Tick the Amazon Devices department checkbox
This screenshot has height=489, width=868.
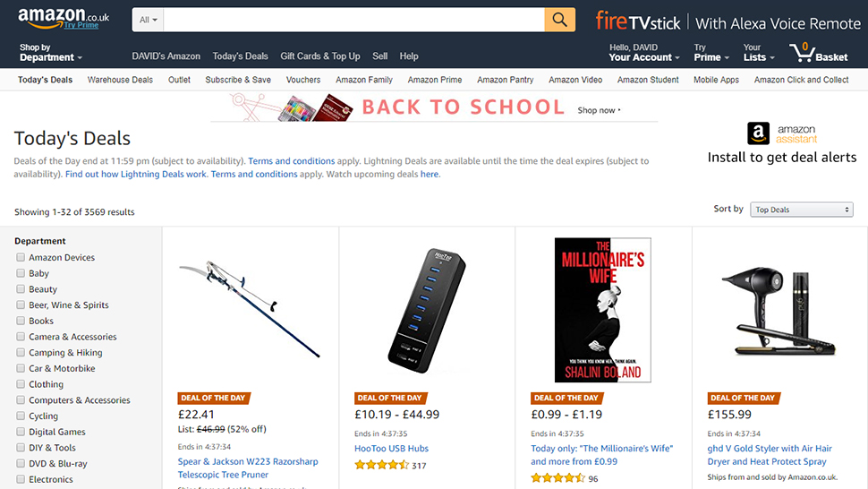click(x=21, y=257)
